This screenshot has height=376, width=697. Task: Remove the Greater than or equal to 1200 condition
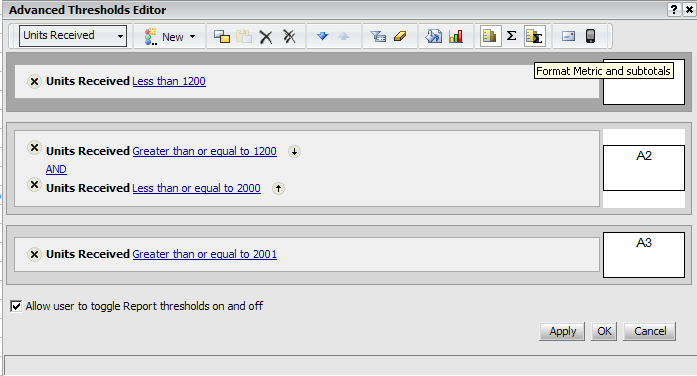(x=34, y=148)
